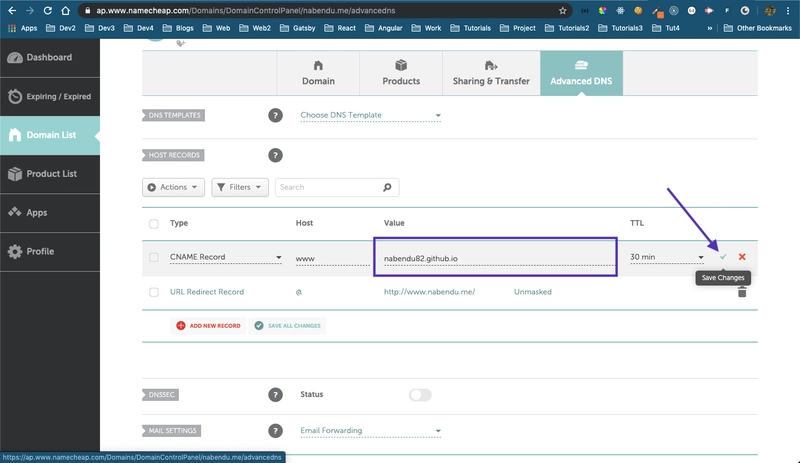800x463 pixels.
Task: Open the Work bookmarks folder
Action: pos(427,28)
